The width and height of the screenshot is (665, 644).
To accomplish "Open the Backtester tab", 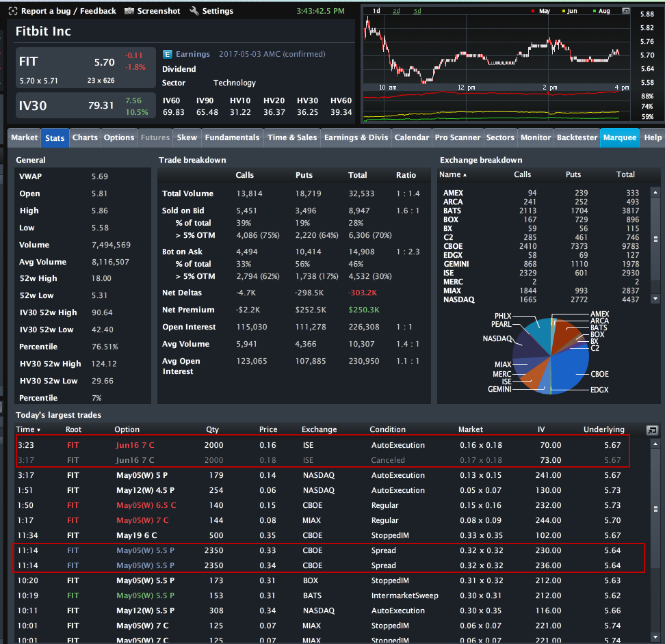I will (x=577, y=137).
